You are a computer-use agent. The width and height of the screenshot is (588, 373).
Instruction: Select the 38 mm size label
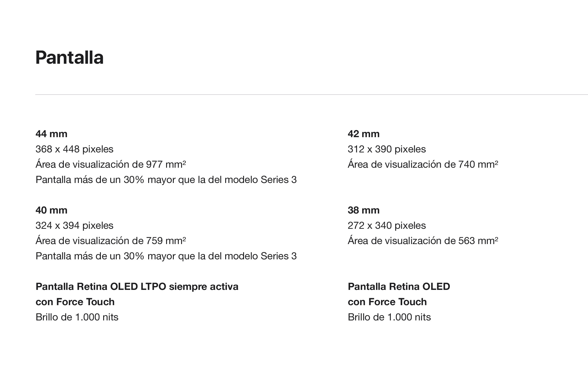pos(364,210)
